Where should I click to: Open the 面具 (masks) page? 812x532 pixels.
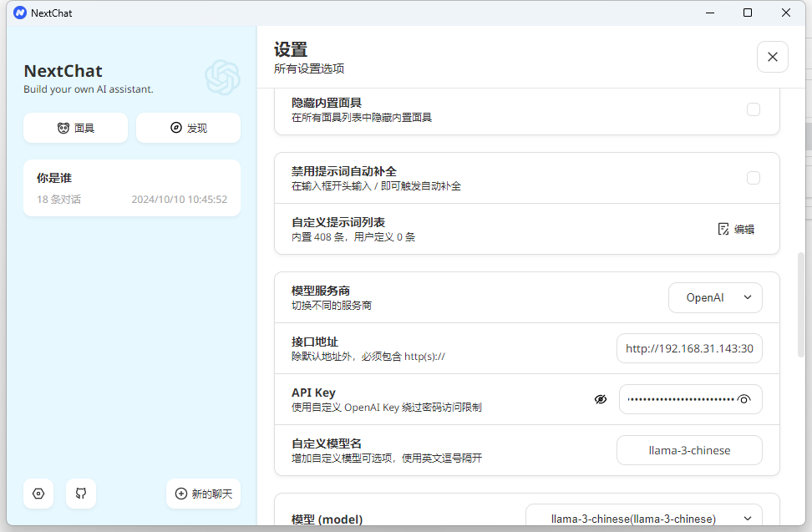coord(76,128)
